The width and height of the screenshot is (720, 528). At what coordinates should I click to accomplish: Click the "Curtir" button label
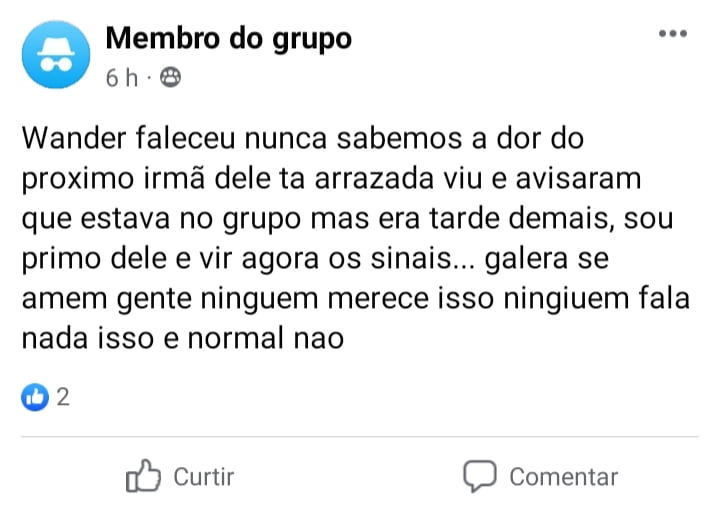(204, 477)
